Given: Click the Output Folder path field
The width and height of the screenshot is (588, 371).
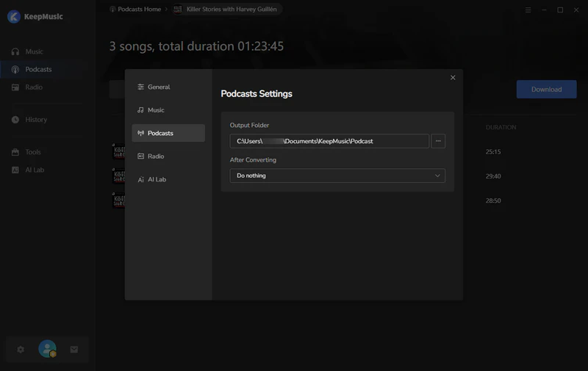Looking at the screenshot, I should click(329, 141).
